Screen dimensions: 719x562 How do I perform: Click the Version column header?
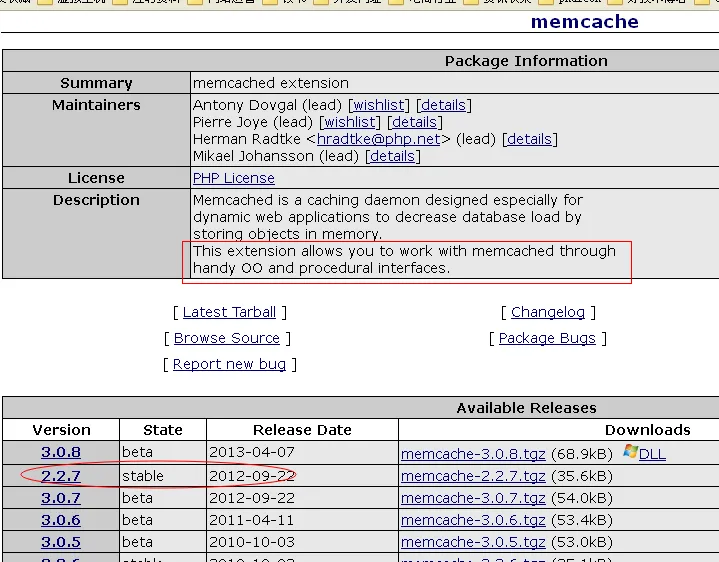(61, 430)
